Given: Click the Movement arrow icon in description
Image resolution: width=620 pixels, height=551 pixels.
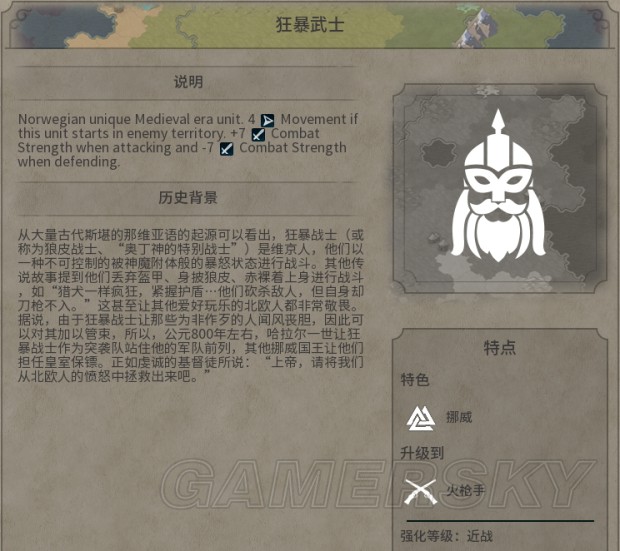Looking at the screenshot, I should (268, 120).
